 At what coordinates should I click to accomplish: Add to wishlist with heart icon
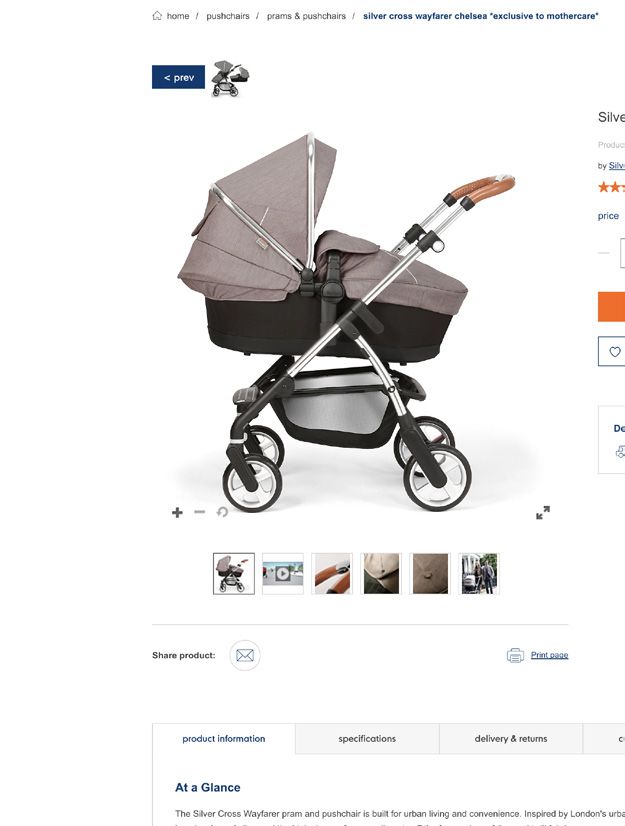click(x=614, y=351)
